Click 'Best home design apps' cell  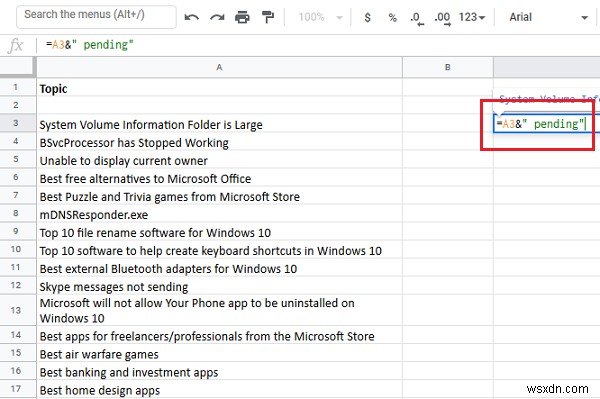[219, 389]
